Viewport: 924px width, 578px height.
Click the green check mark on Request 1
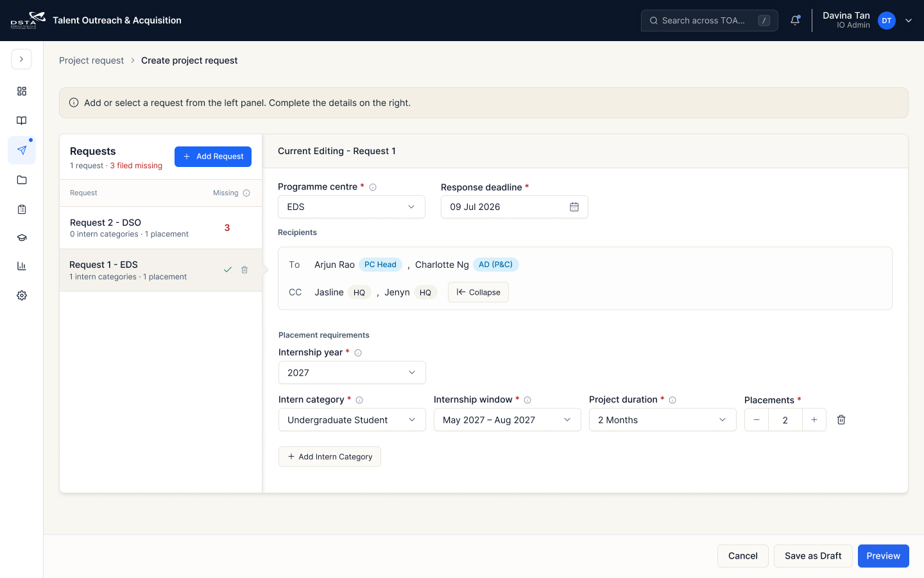click(227, 270)
